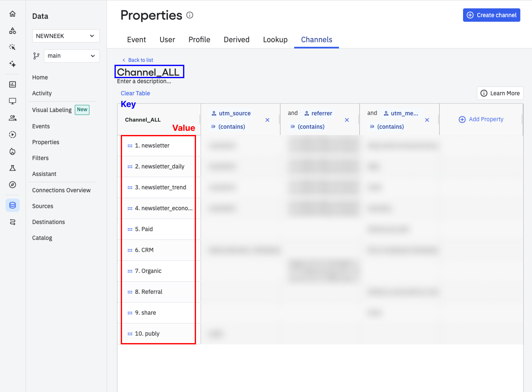Open the bar chart icon in rail

click(x=13, y=84)
